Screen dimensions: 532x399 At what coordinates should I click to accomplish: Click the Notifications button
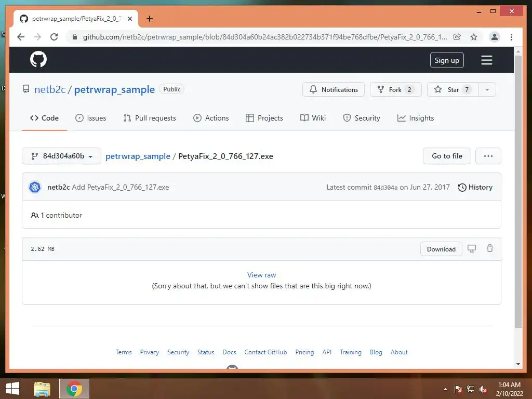tap(334, 89)
